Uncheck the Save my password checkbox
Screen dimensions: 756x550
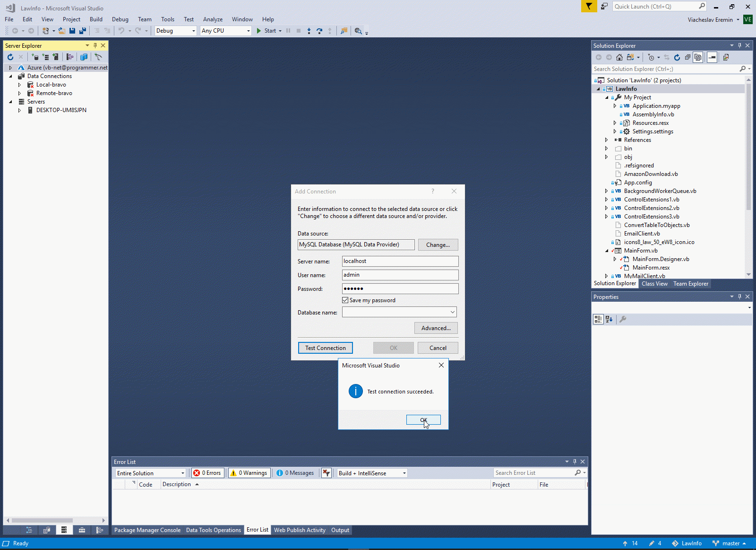tap(345, 300)
